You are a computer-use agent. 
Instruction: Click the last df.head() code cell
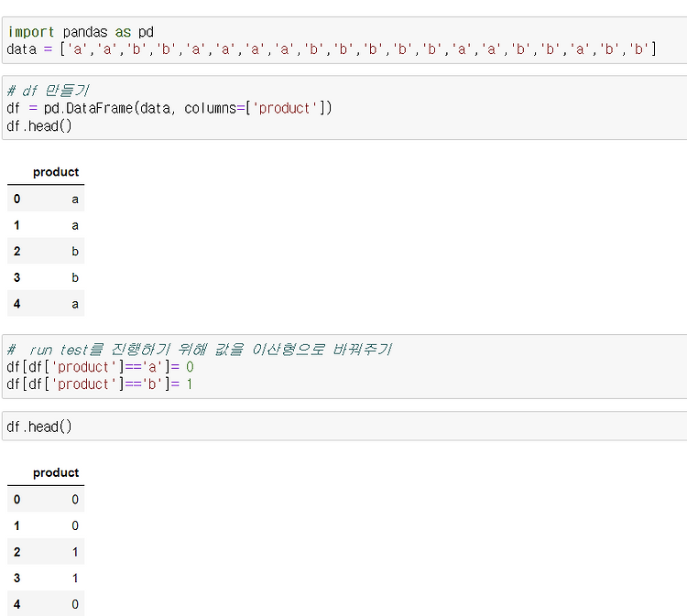pos(344,426)
